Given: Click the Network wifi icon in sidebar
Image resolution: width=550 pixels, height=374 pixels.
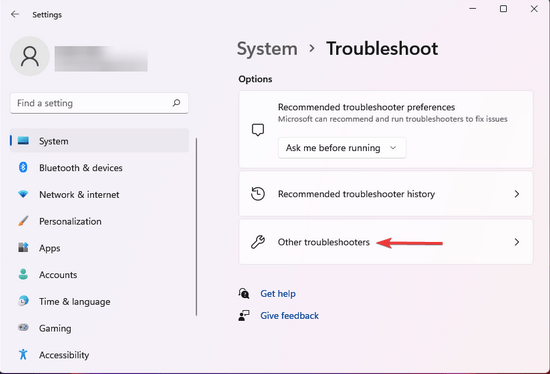Looking at the screenshot, I should point(23,194).
